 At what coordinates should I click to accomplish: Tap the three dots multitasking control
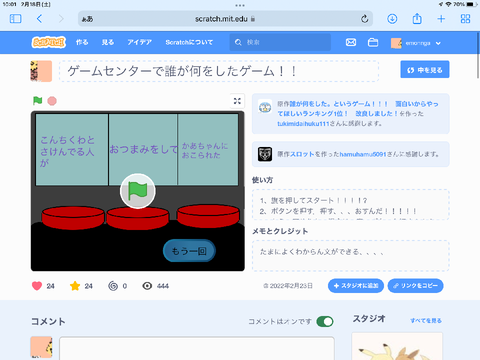240,5
